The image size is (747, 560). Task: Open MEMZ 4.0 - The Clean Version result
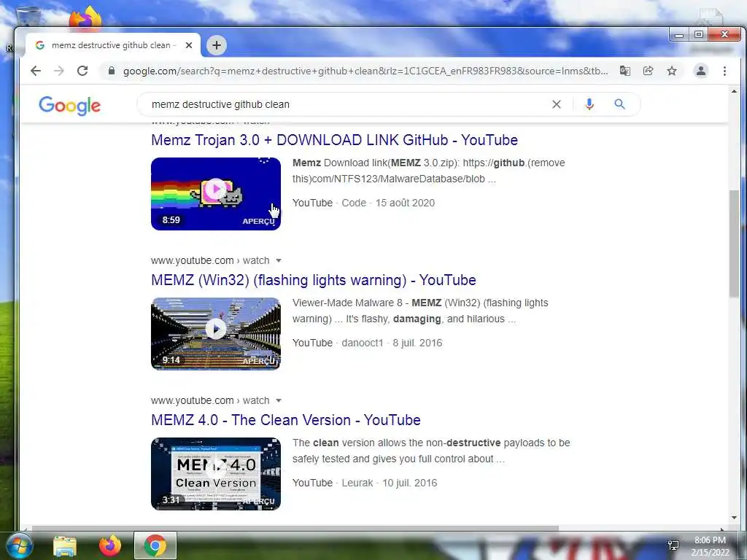(286, 420)
